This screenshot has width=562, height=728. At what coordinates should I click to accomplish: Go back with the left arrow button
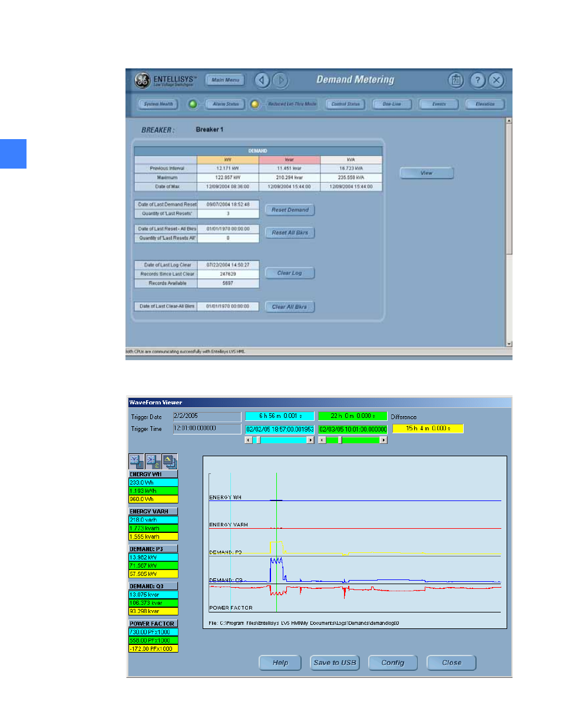coord(262,80)
